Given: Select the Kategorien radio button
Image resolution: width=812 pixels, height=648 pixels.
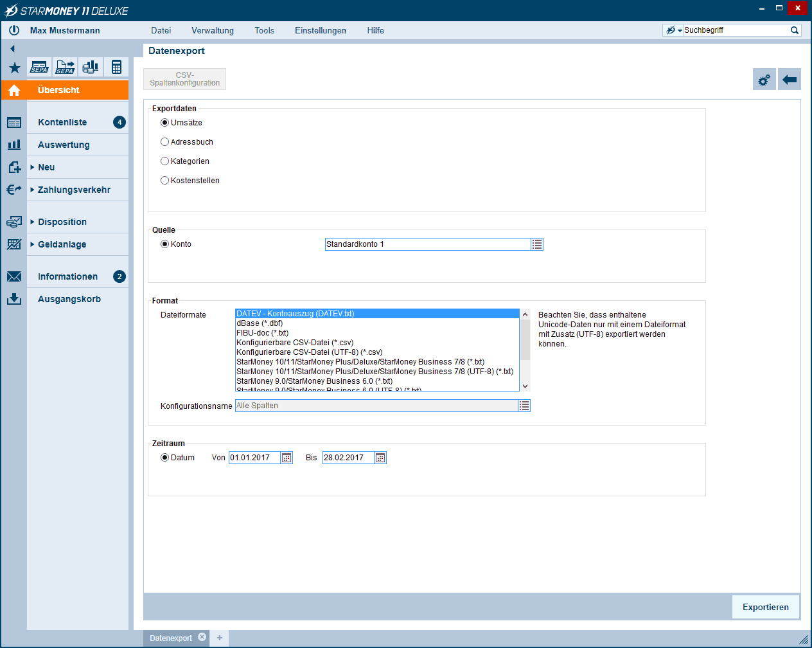Looking at the screenshot, I should coord(165,161).
